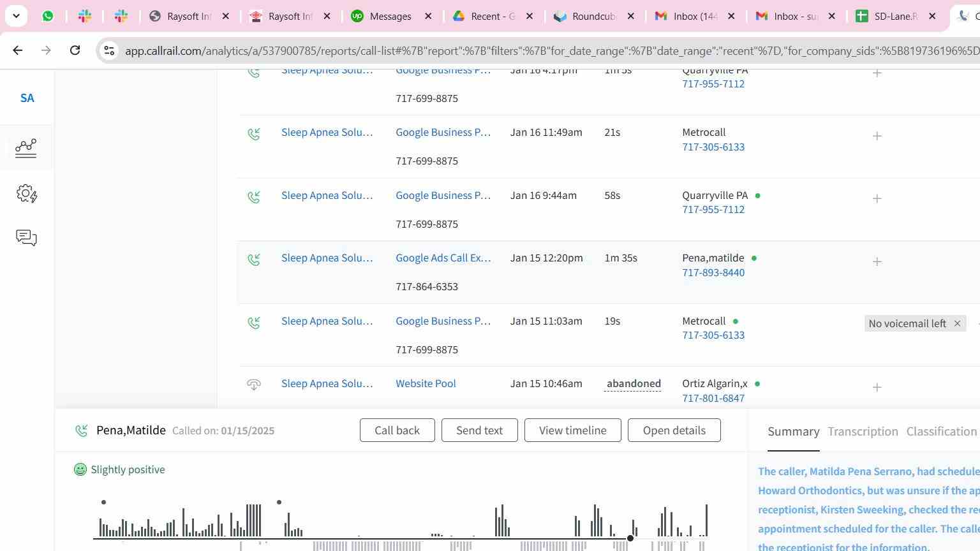This screenshot has height=551, width=980.
Task: Add tag to Jan 16 11:49am Metrocall call
Action: pyautogui.click(x=877, y=136)
